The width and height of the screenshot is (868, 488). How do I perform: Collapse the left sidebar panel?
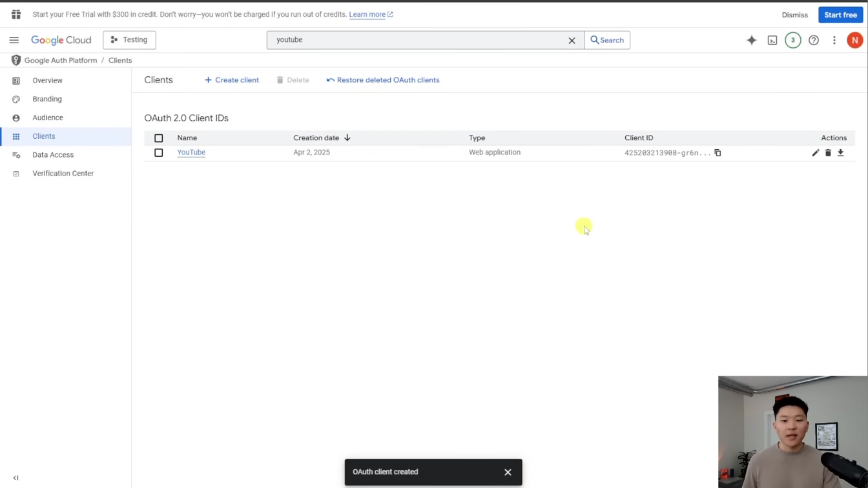16,478
